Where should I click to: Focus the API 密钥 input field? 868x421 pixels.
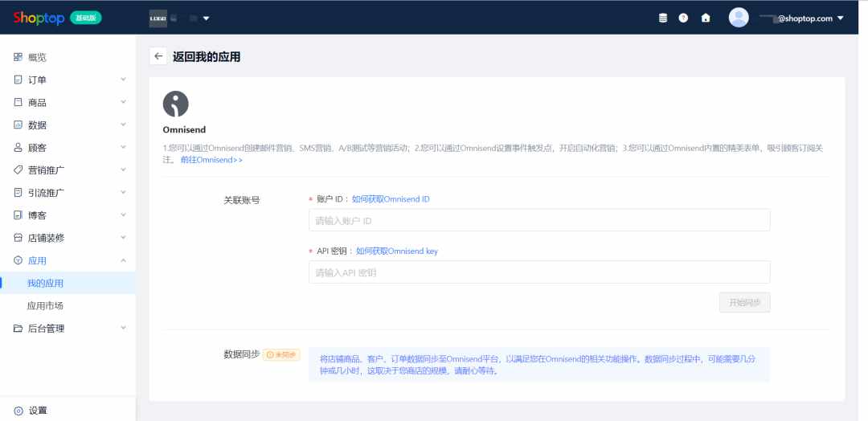(539, 272)
